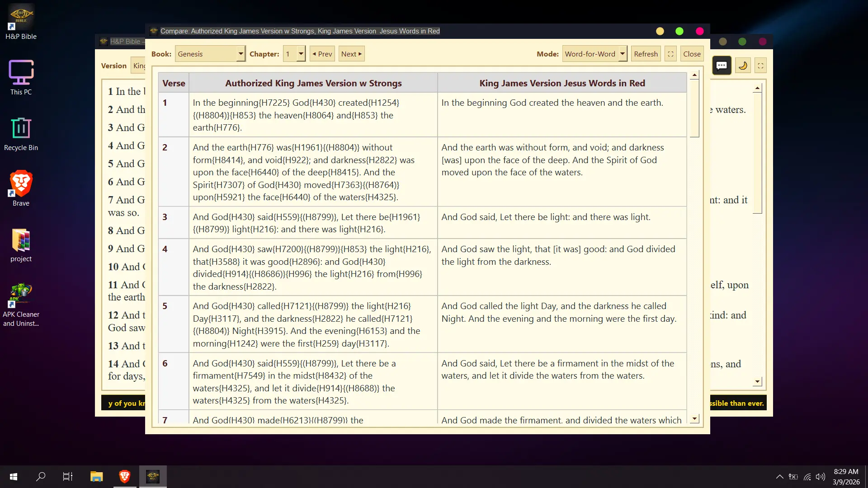Click verse 8 in the main window behind
Image resolution: width=868 pixels, height=488 pixels.
(127, 230)
